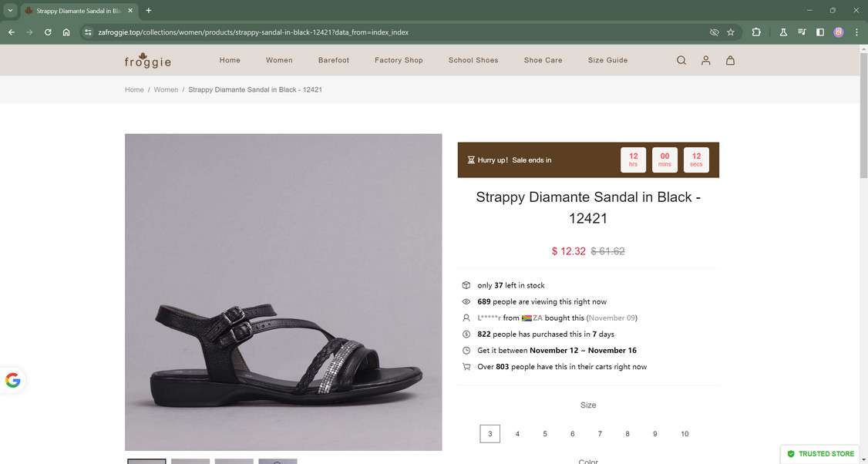The image size is (868, 464).
Task: Reload the current page
Action: [47, 32]
